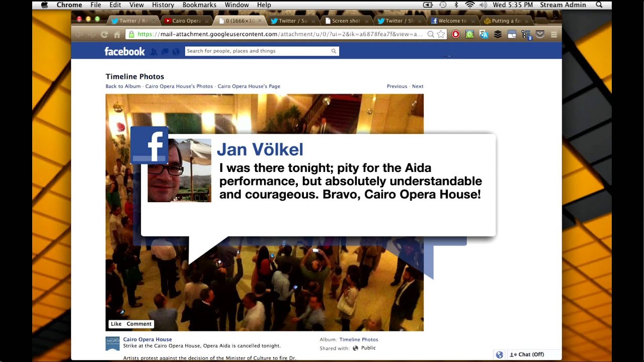Open Facebook messages
This screenshot has height=362, width=644.
(x=165, y=51)
